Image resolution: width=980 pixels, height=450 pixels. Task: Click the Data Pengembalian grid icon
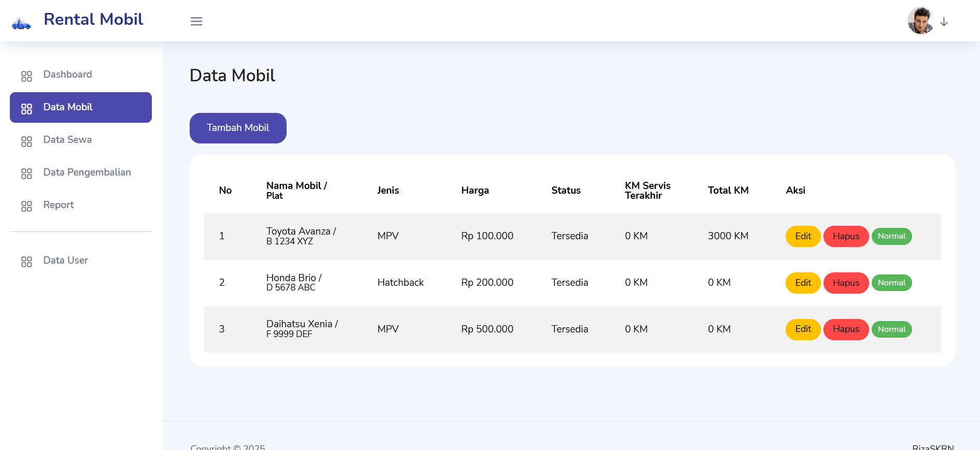pyautogui.click(x=26, y=174)
